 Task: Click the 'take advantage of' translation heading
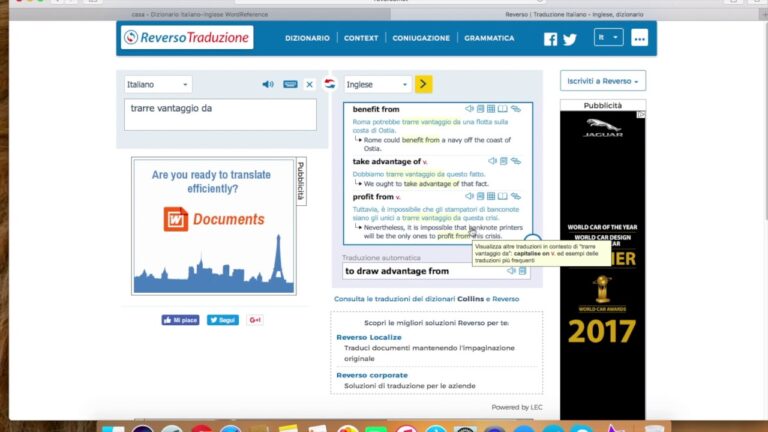click(x=386, y=161)
